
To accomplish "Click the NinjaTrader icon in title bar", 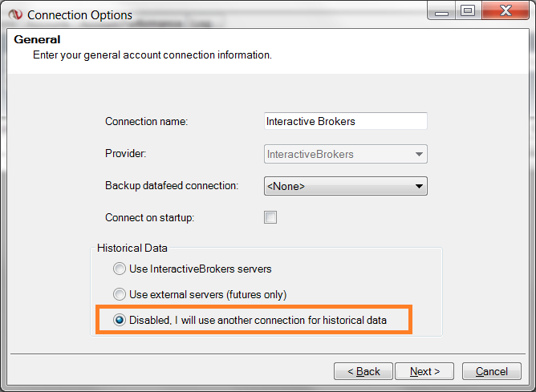I will (x=15, y=14).
